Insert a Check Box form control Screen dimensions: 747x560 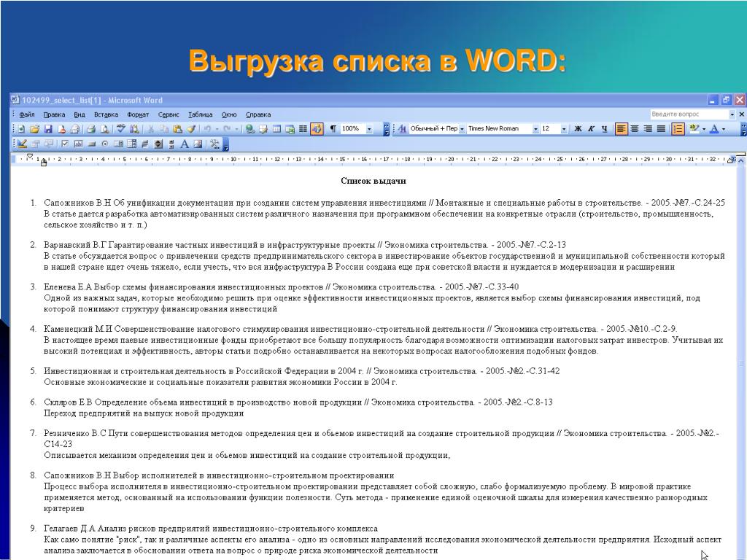point(65,144)
